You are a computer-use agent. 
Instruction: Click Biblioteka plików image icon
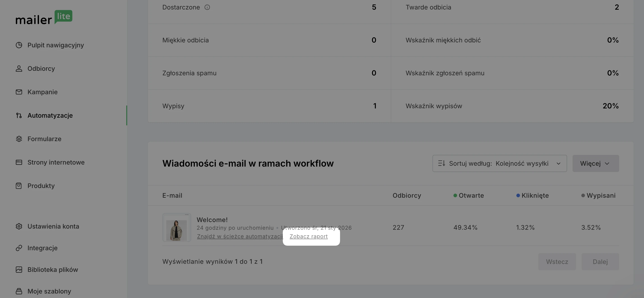point(19,270)
